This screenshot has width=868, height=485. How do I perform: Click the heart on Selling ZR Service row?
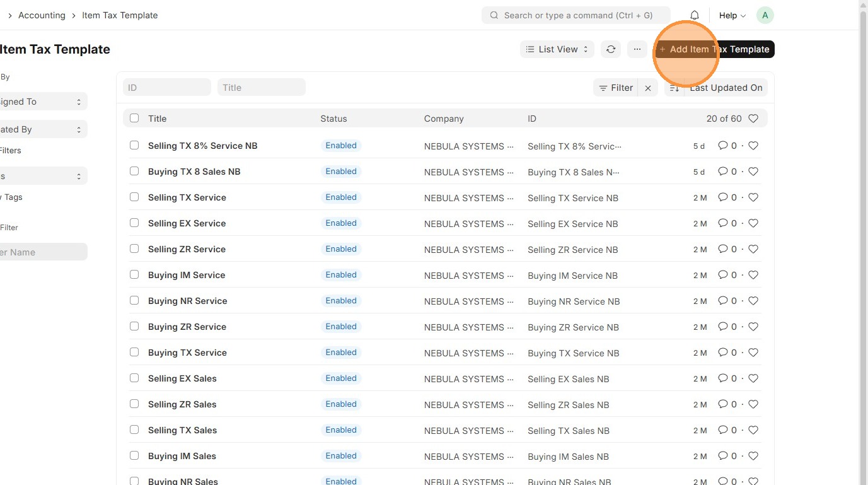(753, 249)
